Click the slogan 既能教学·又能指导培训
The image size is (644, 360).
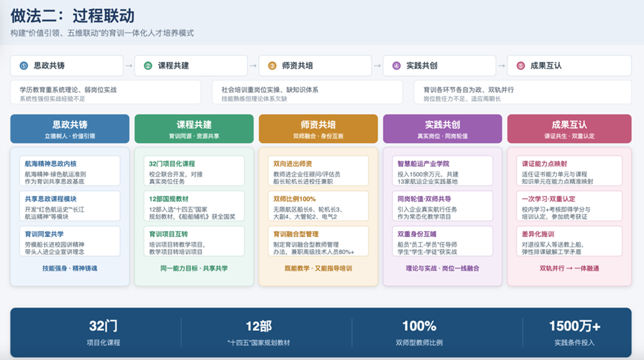coord(319,268)
